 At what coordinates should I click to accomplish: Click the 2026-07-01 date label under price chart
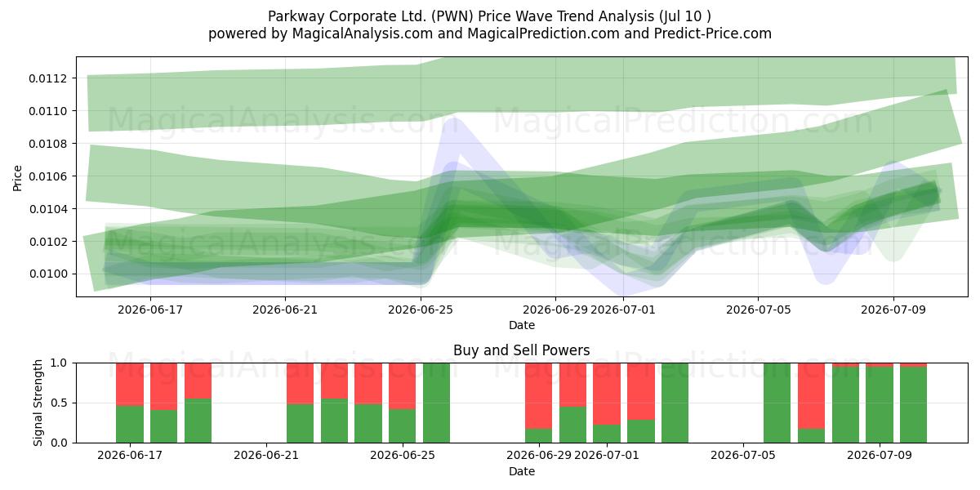(623, 310)
